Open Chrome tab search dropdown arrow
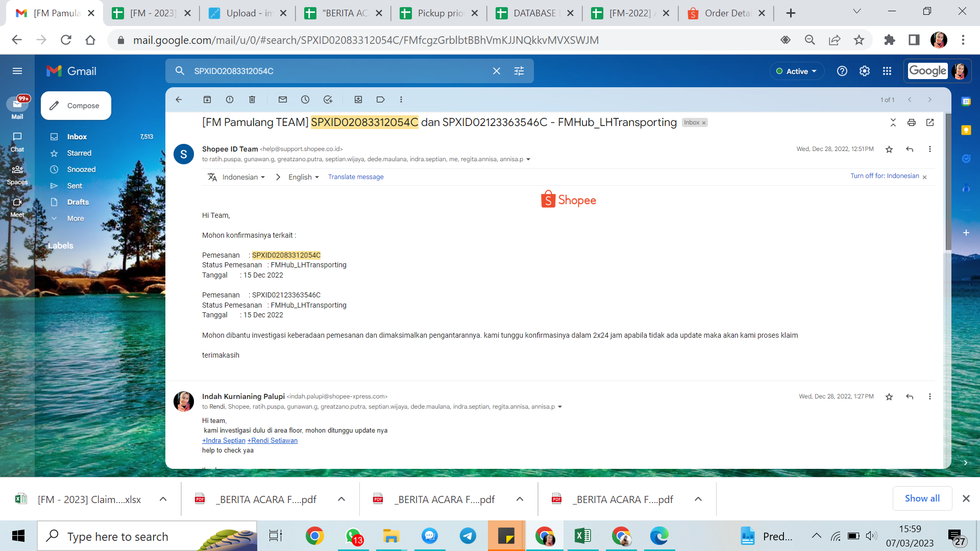 pyautogui.click(x=857, y=12)
